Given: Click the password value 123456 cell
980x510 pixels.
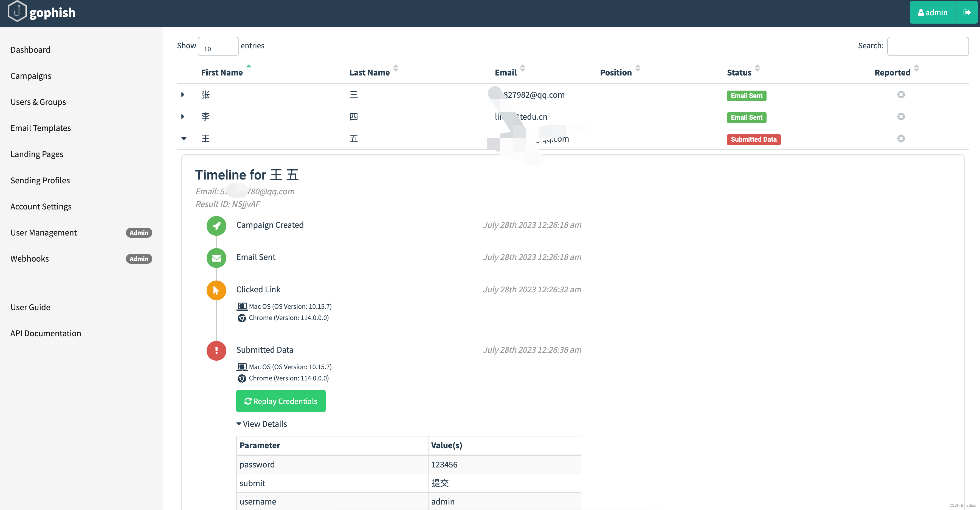Looking at the screenshot, I should (505, 465).
